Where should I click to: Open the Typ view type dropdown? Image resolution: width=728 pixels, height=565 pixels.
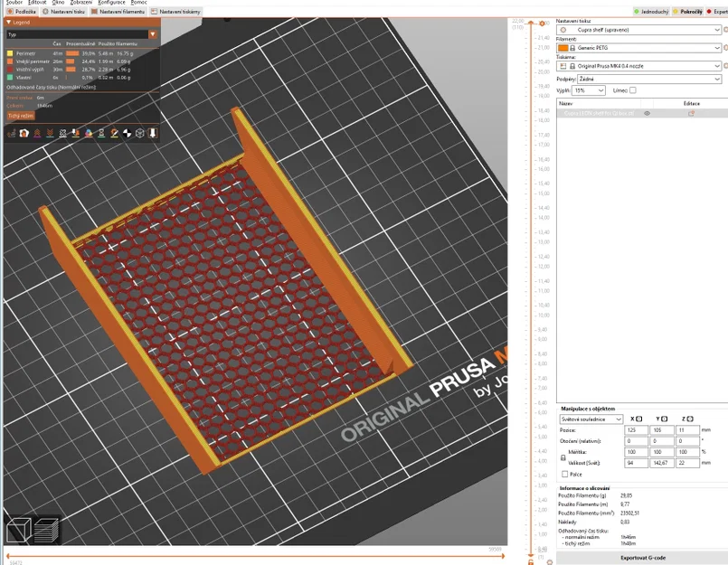(81, 34)
